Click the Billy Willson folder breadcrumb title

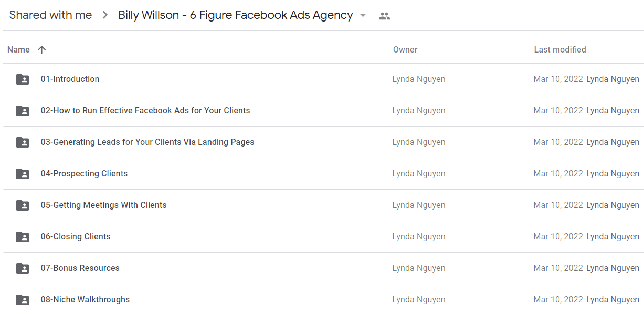click(236, 15)
